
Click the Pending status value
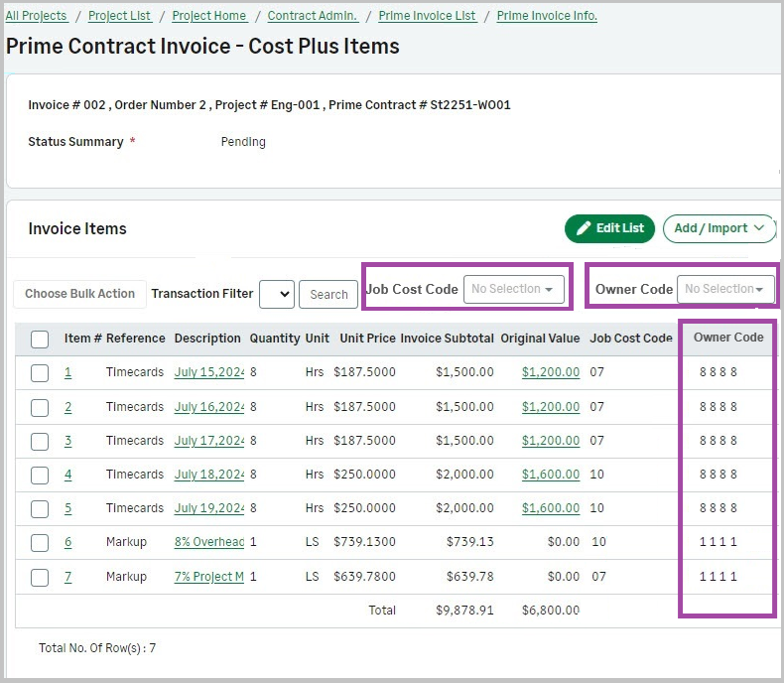click(x=243, y=142)
